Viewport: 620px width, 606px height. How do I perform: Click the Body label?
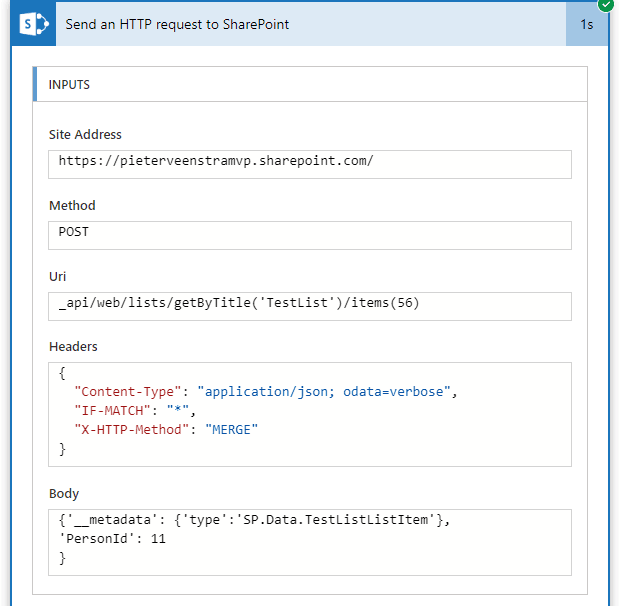pyautogui.click(x=64, y=493)
